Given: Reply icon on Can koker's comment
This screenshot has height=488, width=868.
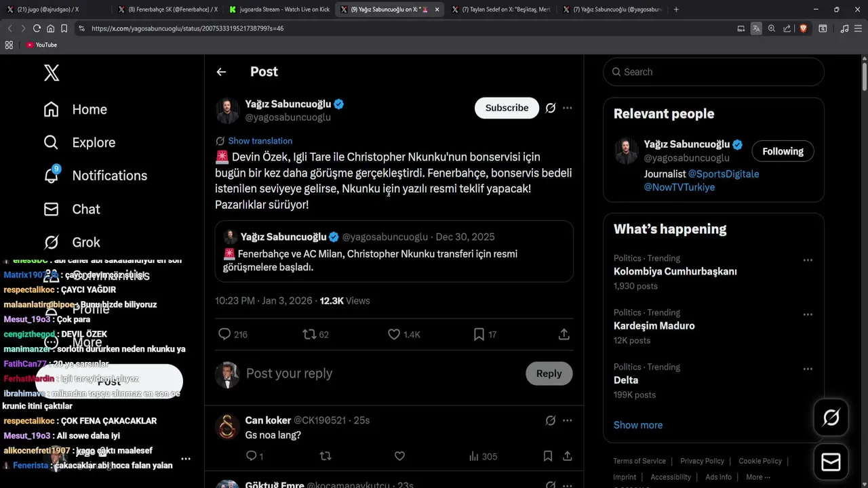Looking at the screenshot, I should coord(251,456).
